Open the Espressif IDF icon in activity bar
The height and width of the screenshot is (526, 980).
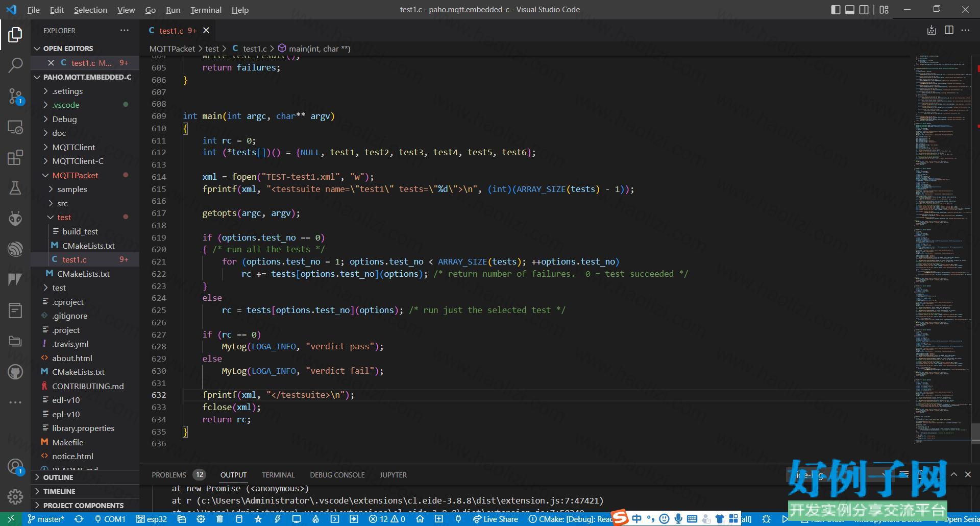(x=15, y=249)
